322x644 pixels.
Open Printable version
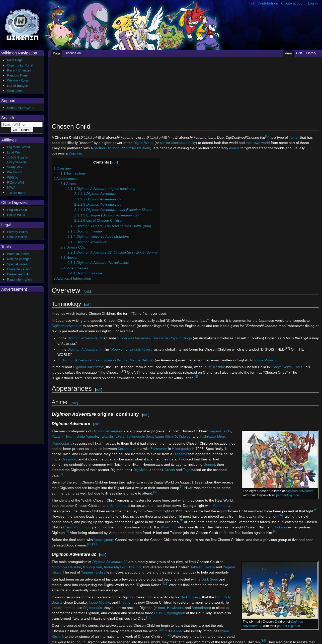pos(19,269)
